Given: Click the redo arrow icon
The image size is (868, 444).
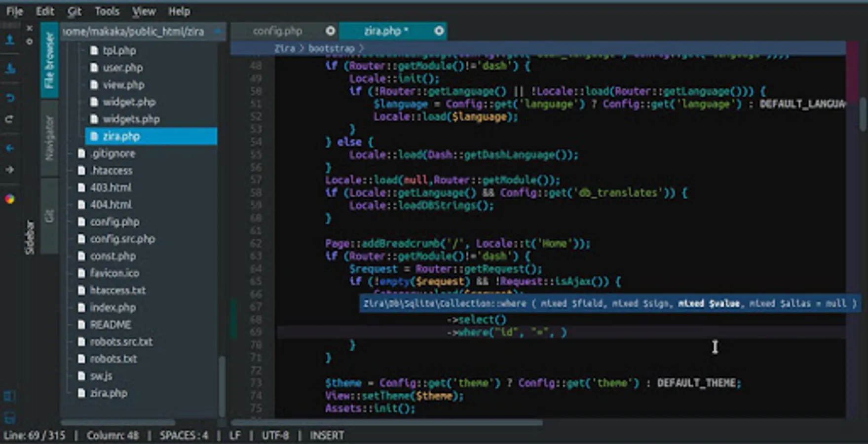Looking at the screenshot, I should (x=9, y=119).
